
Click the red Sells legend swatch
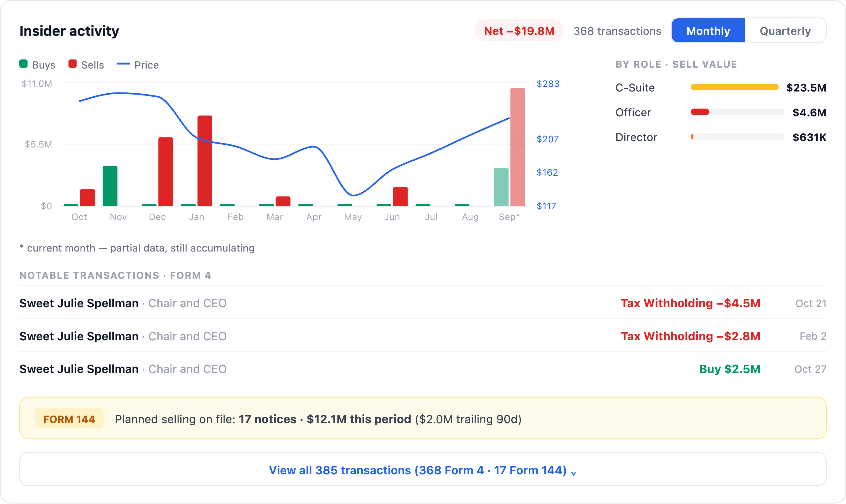[x=72, y=64]
